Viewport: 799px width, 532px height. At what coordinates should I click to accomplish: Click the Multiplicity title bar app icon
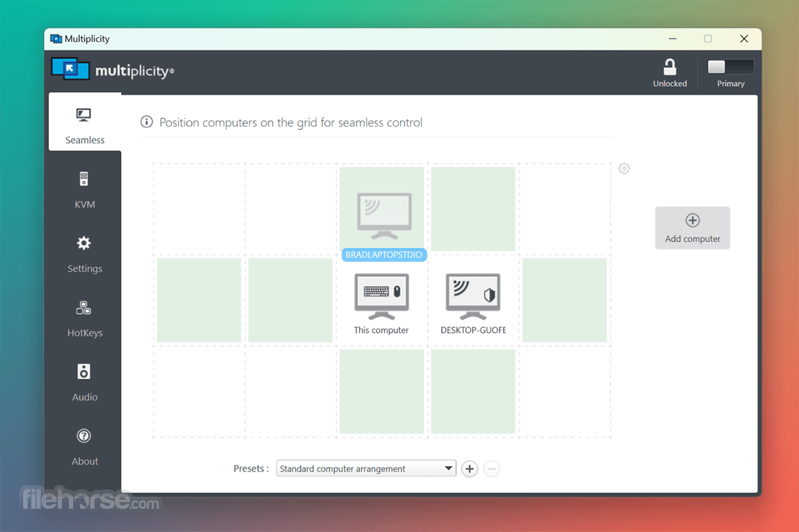[56, 39]
